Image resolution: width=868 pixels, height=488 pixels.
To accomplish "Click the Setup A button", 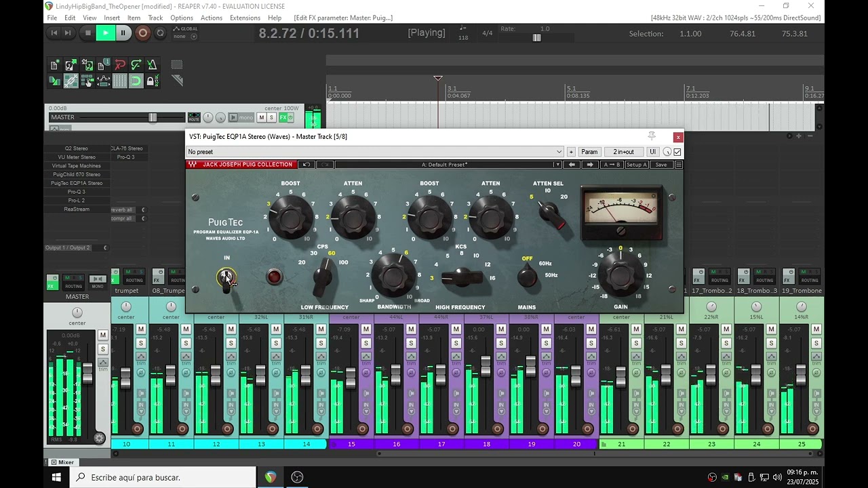I will pos(636,165).
